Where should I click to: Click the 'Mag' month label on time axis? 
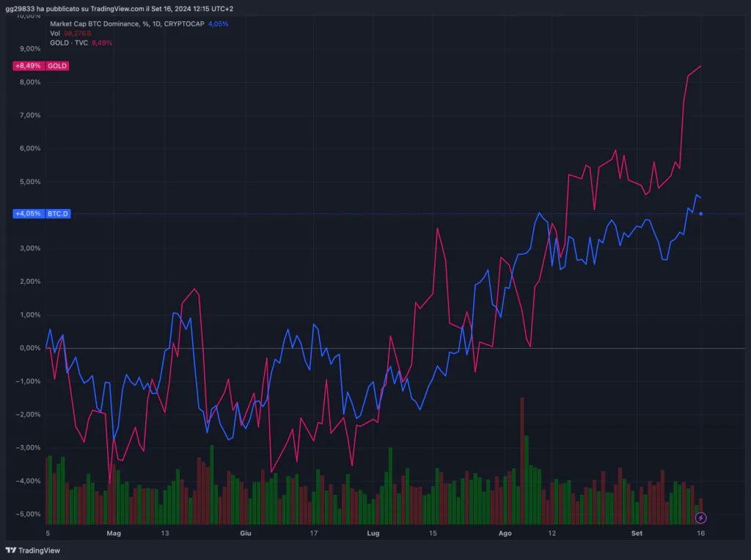pos(113,534)
